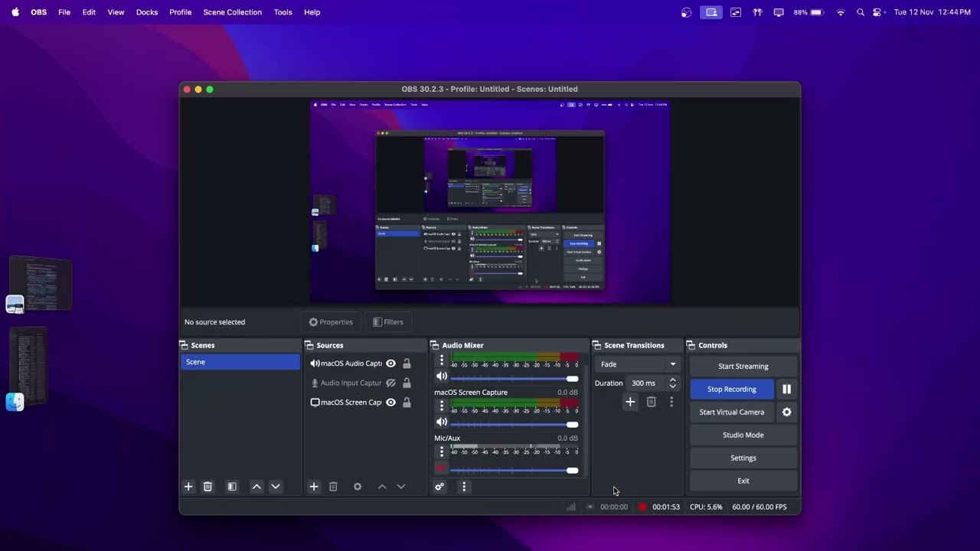Move source up arrow in Sources panel
Screen dimensions: 980x551
tap(382, 487)
